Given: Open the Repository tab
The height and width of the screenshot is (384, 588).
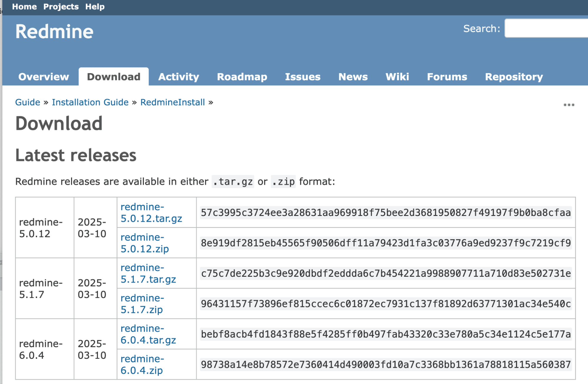Looking at the screenshot, I should pos(514,77).
